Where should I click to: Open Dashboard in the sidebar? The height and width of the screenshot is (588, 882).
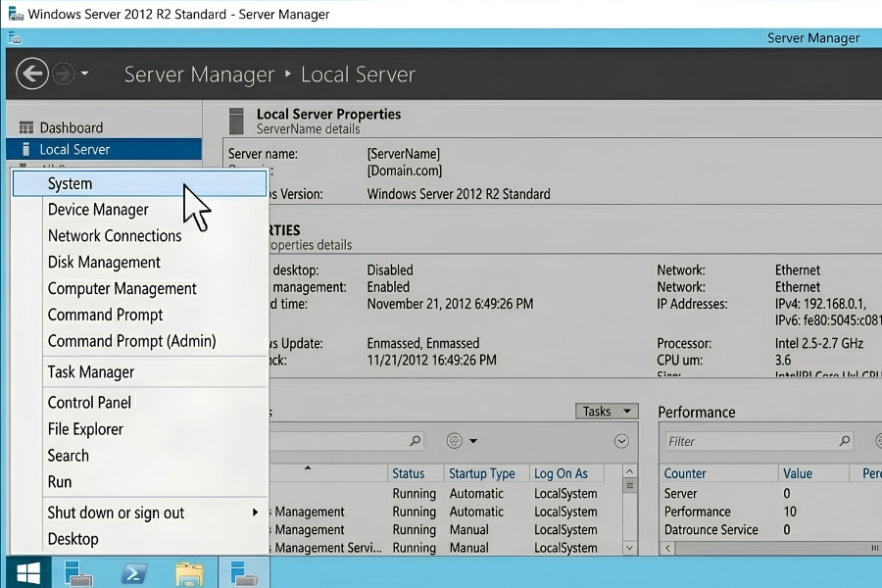(72, 127)
